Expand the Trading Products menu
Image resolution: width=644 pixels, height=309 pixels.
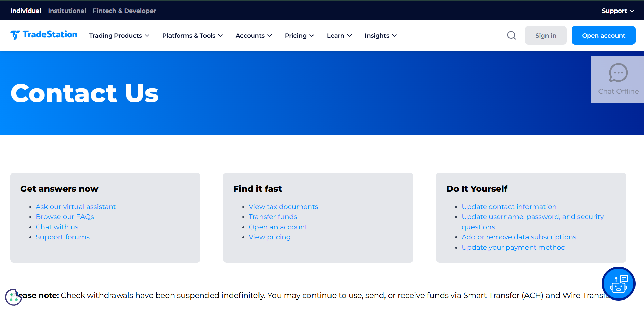pos(119,36)
